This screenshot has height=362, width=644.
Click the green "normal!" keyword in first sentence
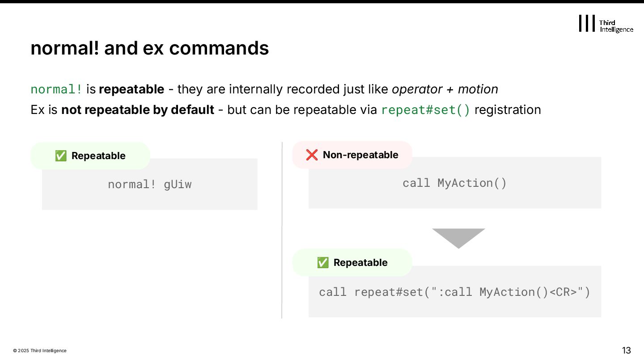(56, 89)
